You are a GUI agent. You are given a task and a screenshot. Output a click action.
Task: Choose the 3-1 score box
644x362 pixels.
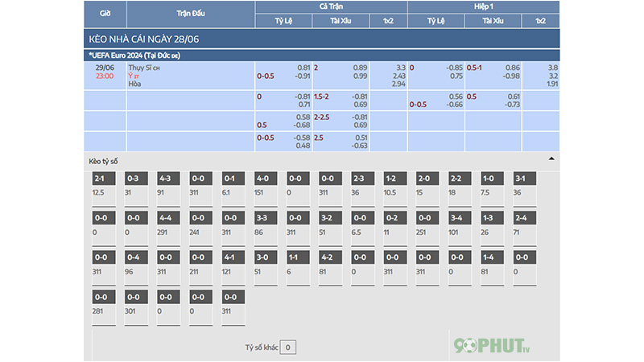click(525, 179)
